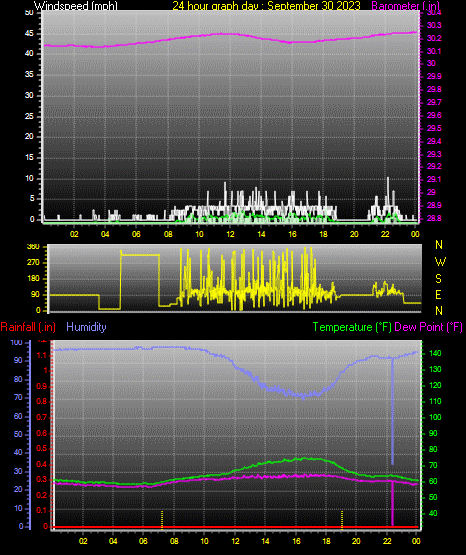Click humidity axis value 100
The height and width of the screenshot is (555, 466).
(x=17, y=342)
